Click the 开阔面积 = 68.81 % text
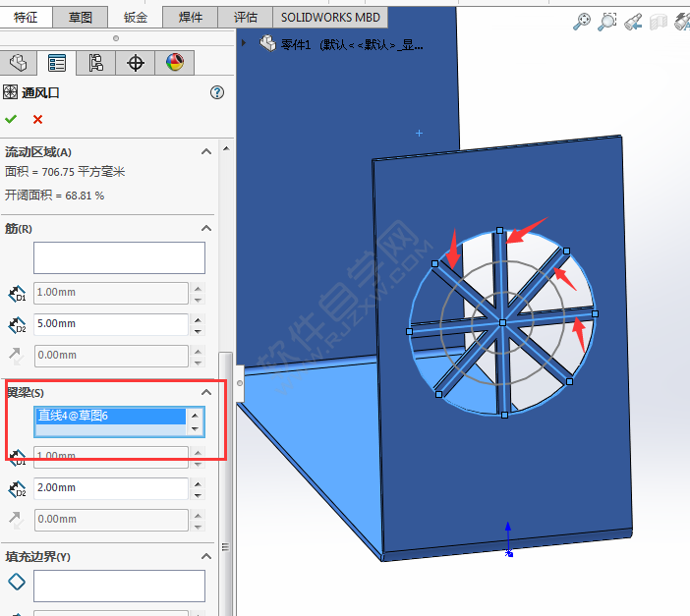Screen dimensions: 690x616 (x=55, y=196)
